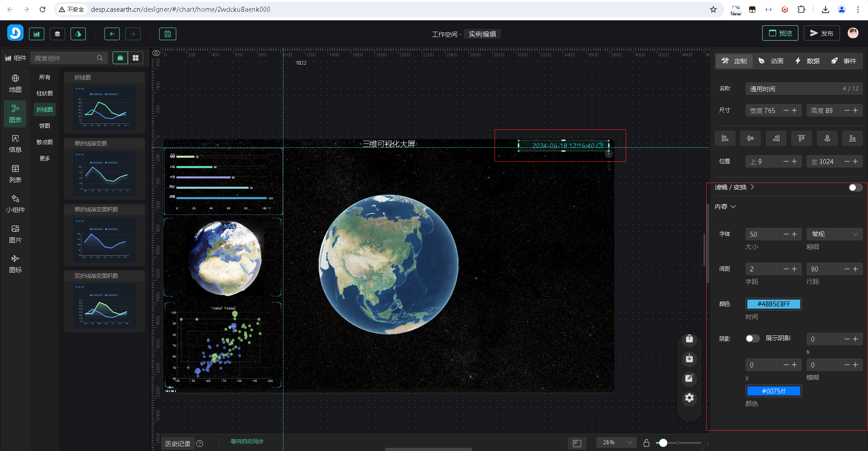
Task: Open the 常规 font weight dropdown
Action: tap(834, 234)
